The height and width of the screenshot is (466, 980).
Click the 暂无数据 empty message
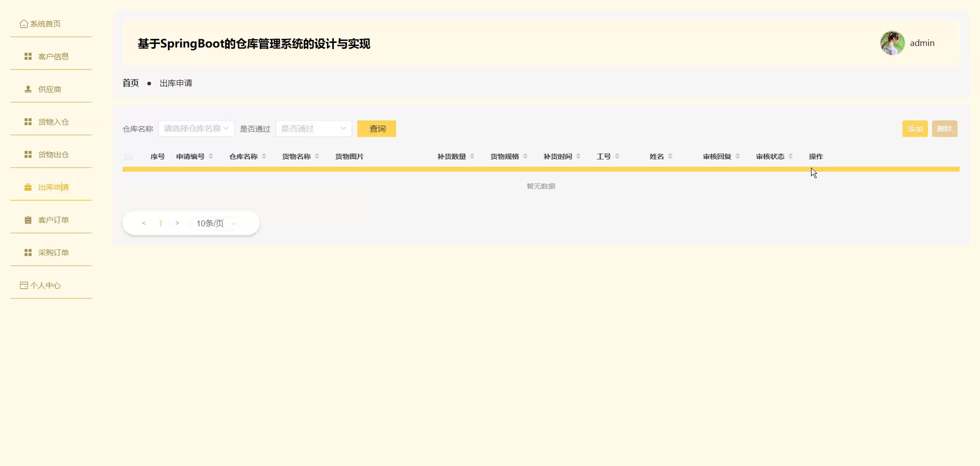tap(541, 187)
